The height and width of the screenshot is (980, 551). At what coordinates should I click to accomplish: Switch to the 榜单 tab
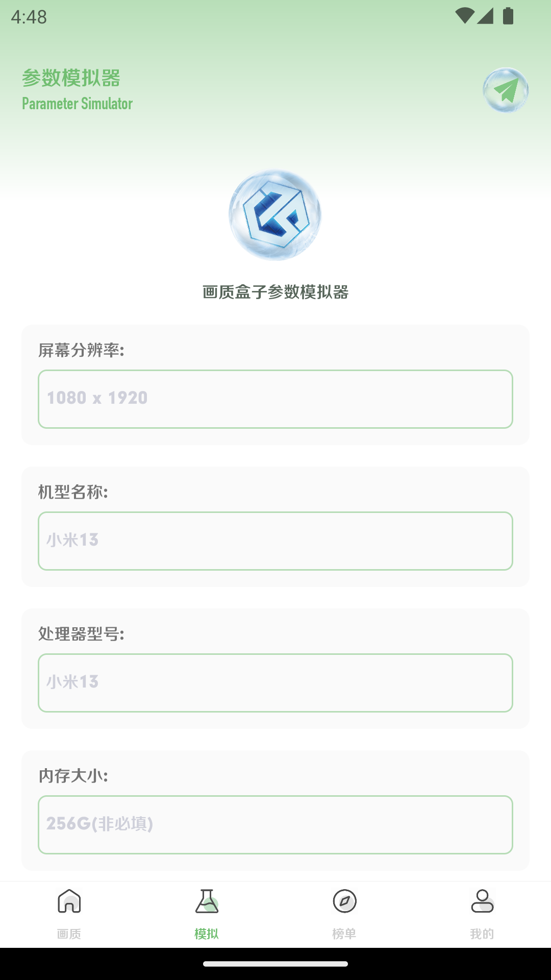[x=344, y=934]
